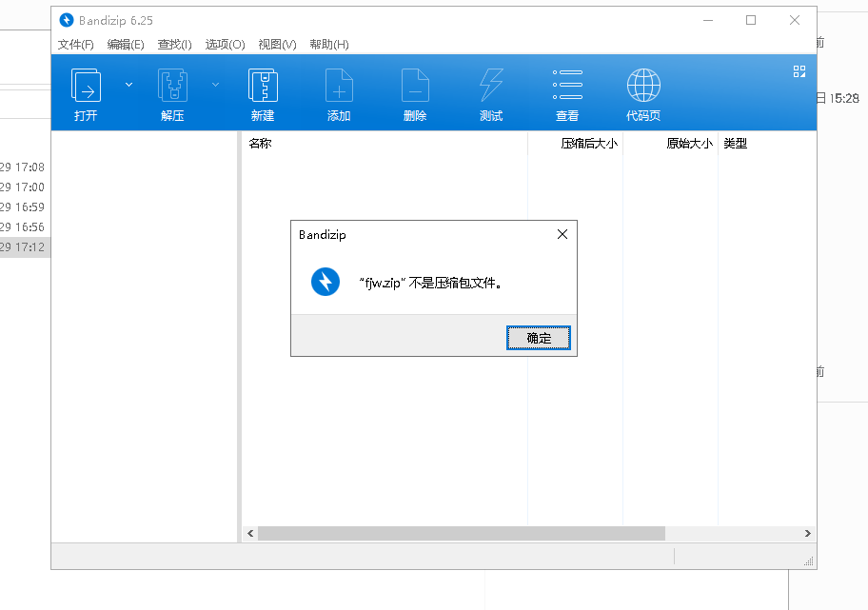This screenshot has height=610, width=868.
Task: Click the Open (打开) toolbar icon
Action: pos(86,86)
